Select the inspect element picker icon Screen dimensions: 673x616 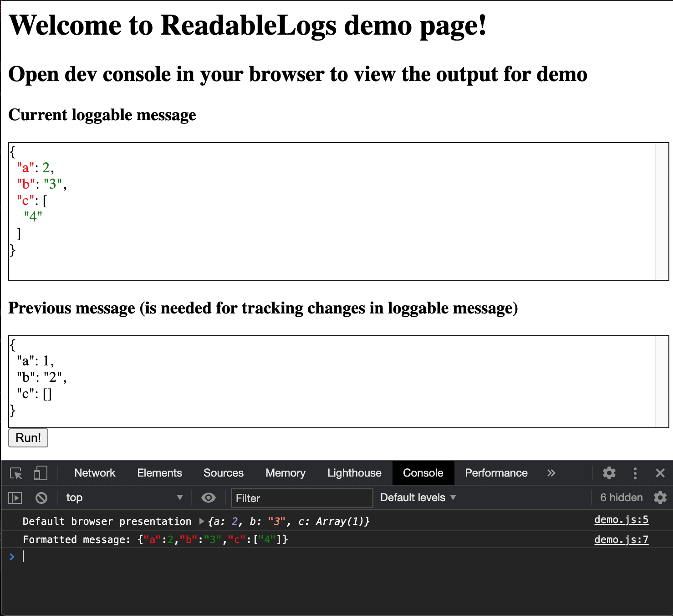pyautogui.click(x=16, y=473)
